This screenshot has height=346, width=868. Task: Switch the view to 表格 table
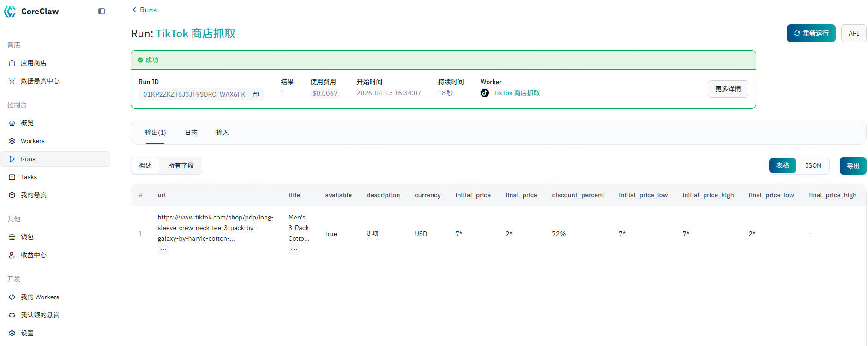(782, 165)
